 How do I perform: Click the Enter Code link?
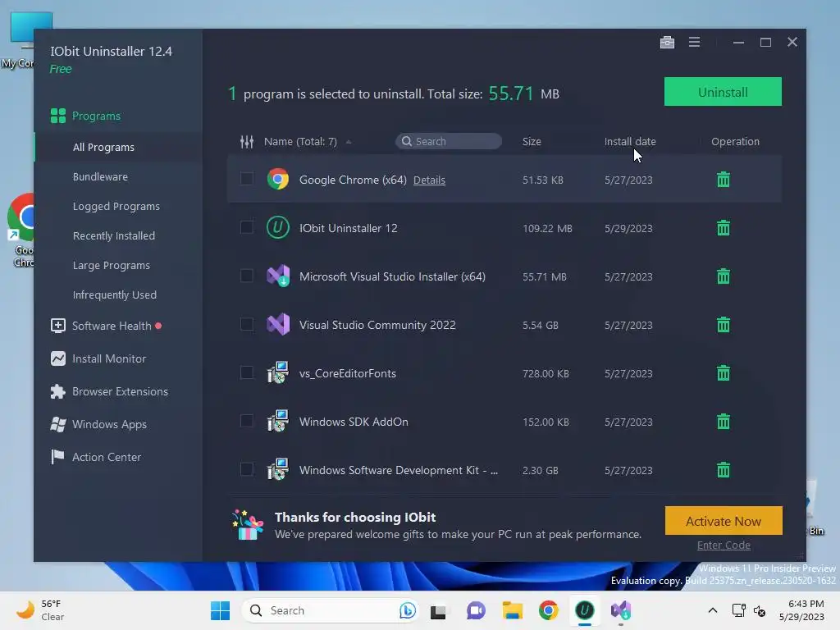[724, 546]
